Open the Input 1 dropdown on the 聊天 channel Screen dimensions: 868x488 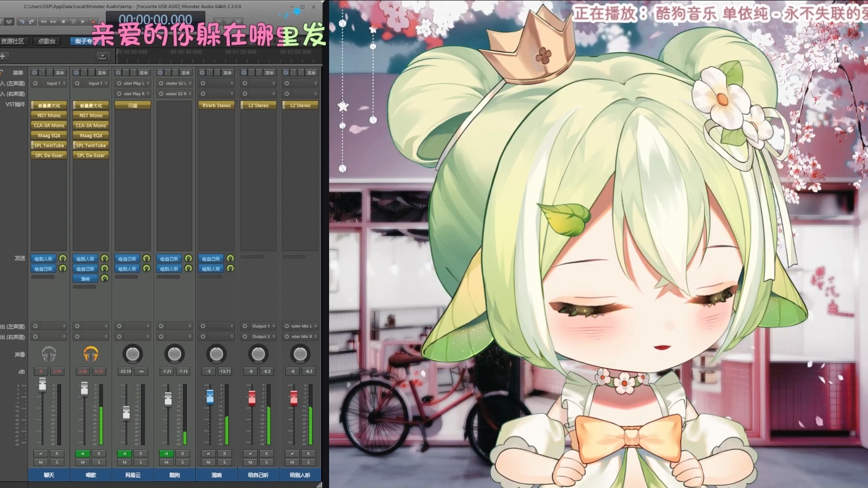(49, 83)
